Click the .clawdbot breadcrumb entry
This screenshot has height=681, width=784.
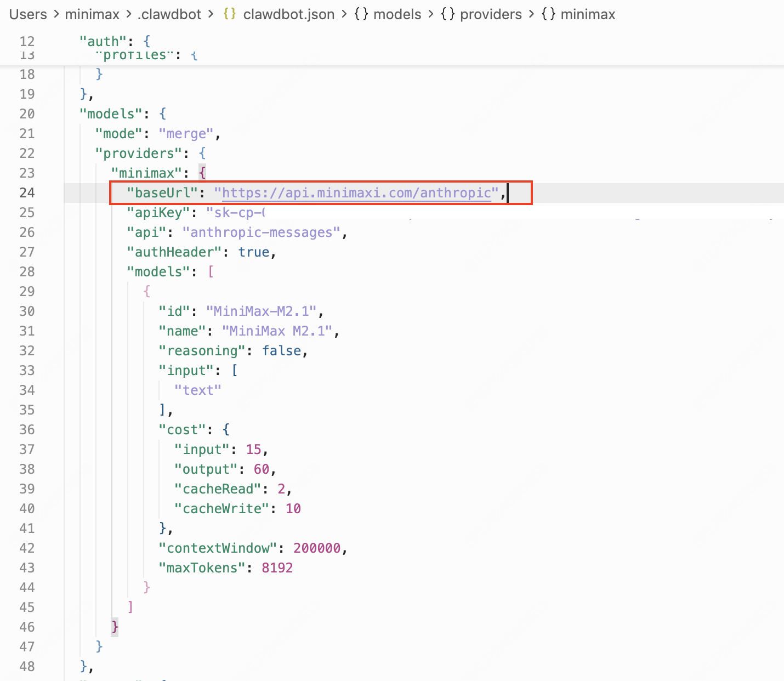[x=170, y=14]
